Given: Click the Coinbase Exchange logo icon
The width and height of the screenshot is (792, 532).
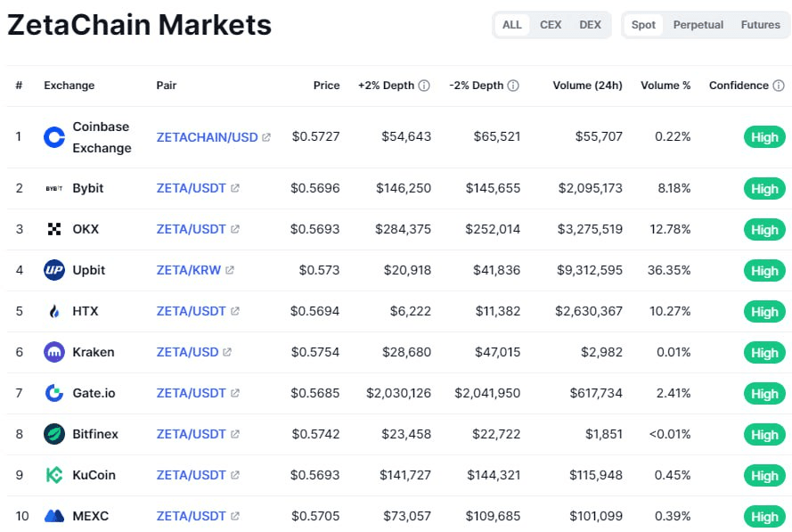Looking at the screenshot, I should (x=54, y=137).
